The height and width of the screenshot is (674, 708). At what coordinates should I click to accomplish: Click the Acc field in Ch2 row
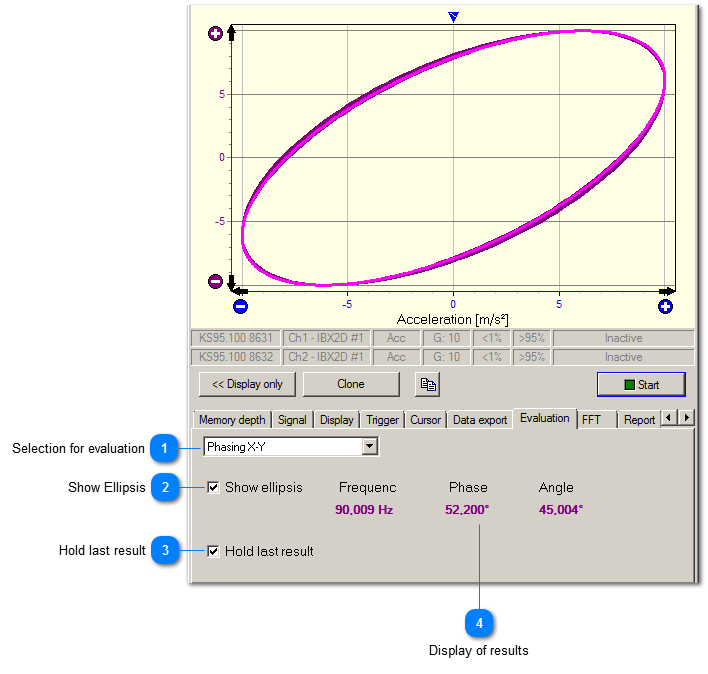click(x=396, y=357)
